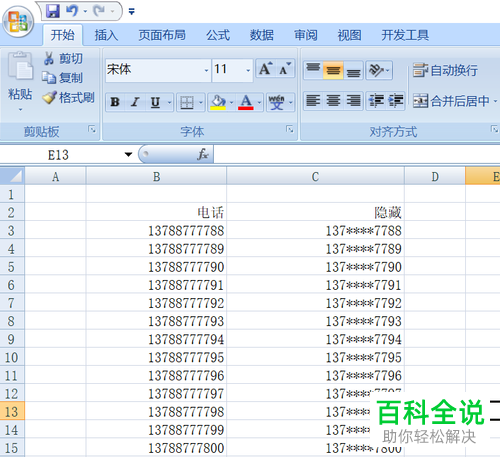
Task: Align cell content to top
Action: (x=313, y=70)
